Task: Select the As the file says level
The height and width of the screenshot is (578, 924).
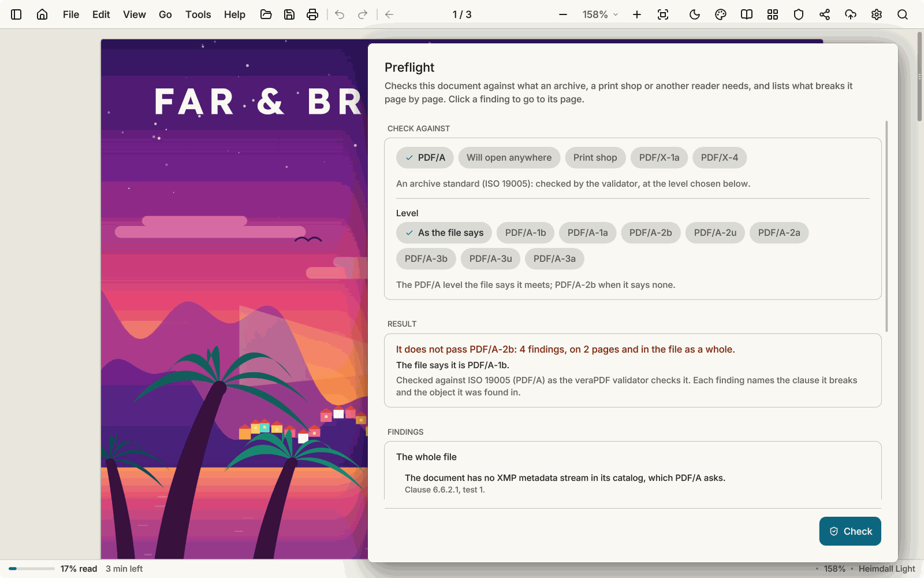Action: 444,233
